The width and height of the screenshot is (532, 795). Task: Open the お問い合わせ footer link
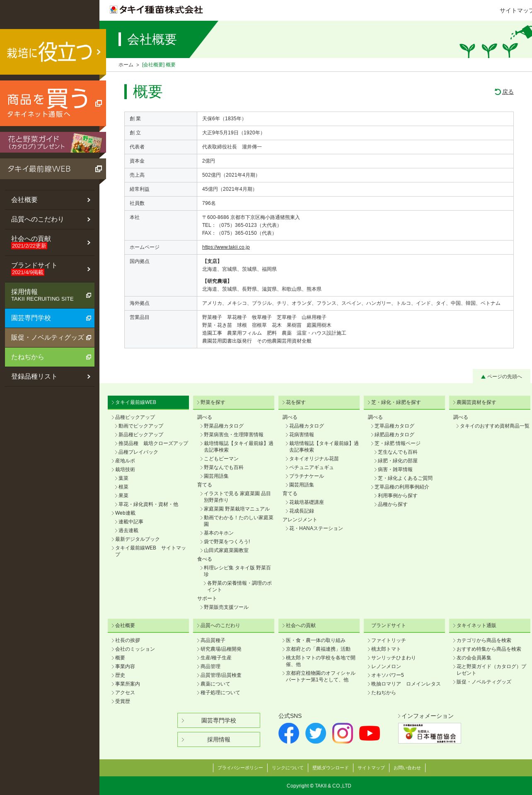[407, 768]
